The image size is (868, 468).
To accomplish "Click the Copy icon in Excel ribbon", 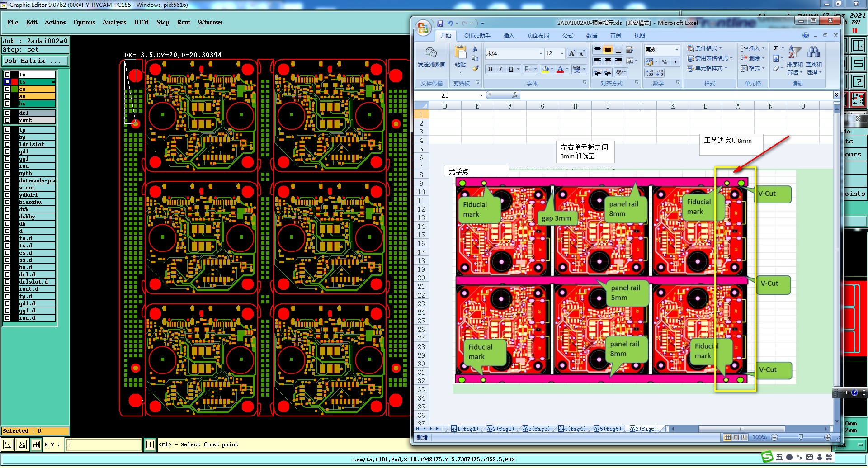I will [475, 59].
